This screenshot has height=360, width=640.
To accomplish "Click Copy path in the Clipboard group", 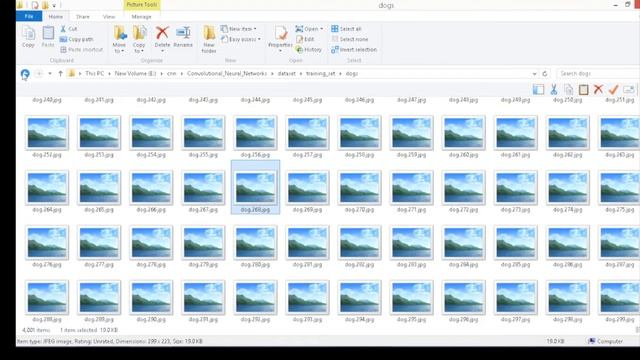I will point(76,39).
